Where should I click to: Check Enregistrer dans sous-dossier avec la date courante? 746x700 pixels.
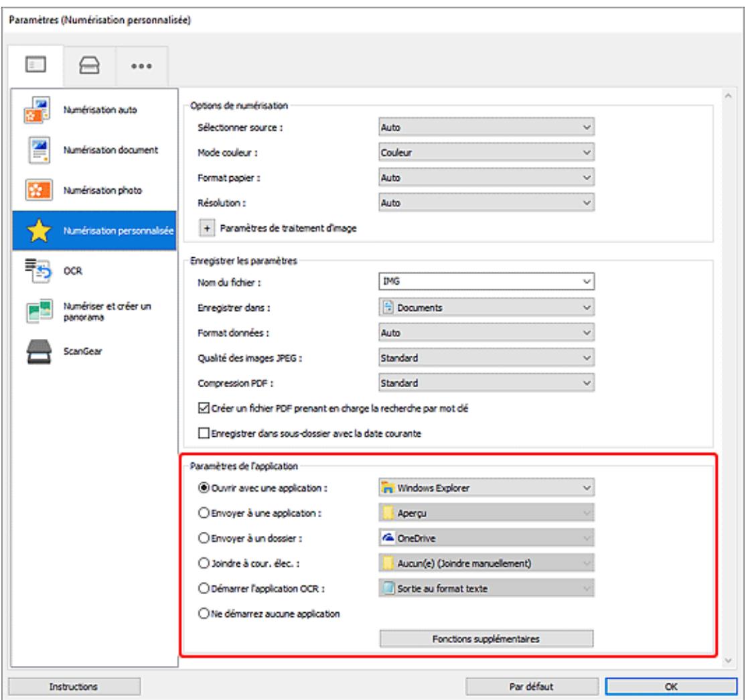pos(204,433)
